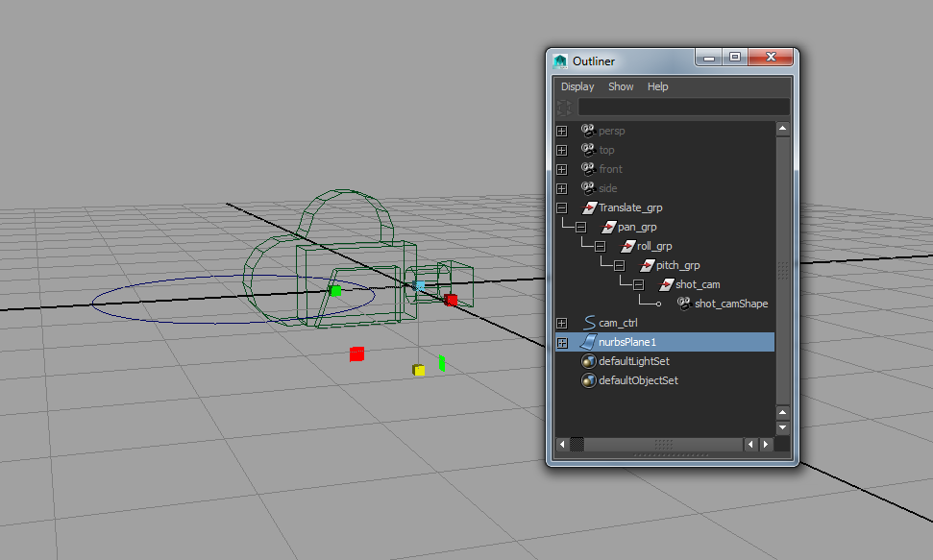This screenshot has height=560, width=933.
Task: Click the Outliner vertical scrollbar down arrow
Action: (x=782, y=427)
